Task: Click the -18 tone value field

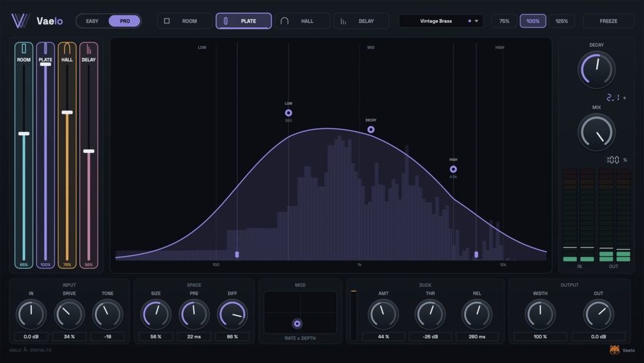Action: 108,337
